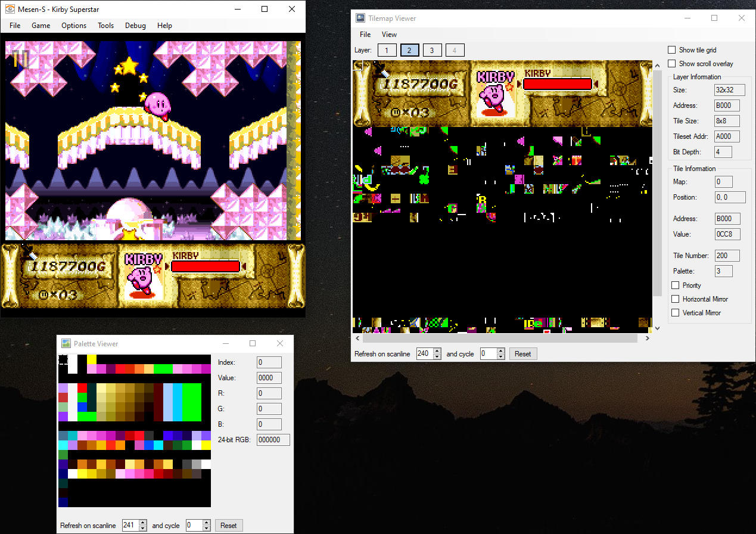This screenshot has width=756, height=534.
Task: Open the Debug menu in Mesen-S
Action: pyautogui.click(x=135, y=26)
